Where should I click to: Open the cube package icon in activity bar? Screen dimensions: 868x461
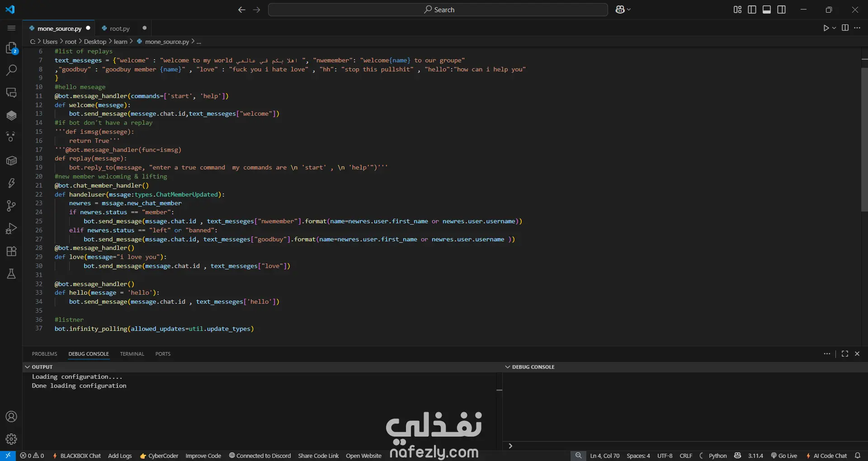point(11,161)
